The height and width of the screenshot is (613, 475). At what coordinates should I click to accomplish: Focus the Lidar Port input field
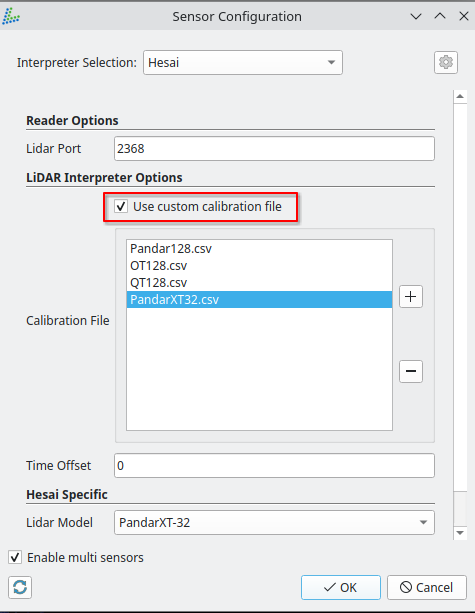tap(274, 149)
